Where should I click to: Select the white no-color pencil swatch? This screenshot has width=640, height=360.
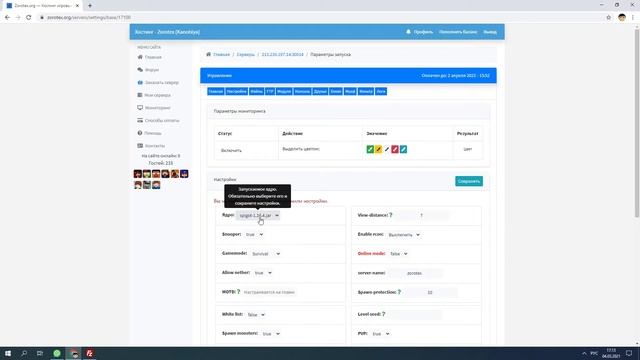click(387, 149)
